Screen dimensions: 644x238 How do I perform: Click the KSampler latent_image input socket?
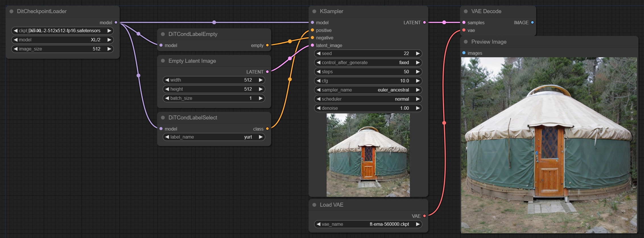(x=312, y=45)
